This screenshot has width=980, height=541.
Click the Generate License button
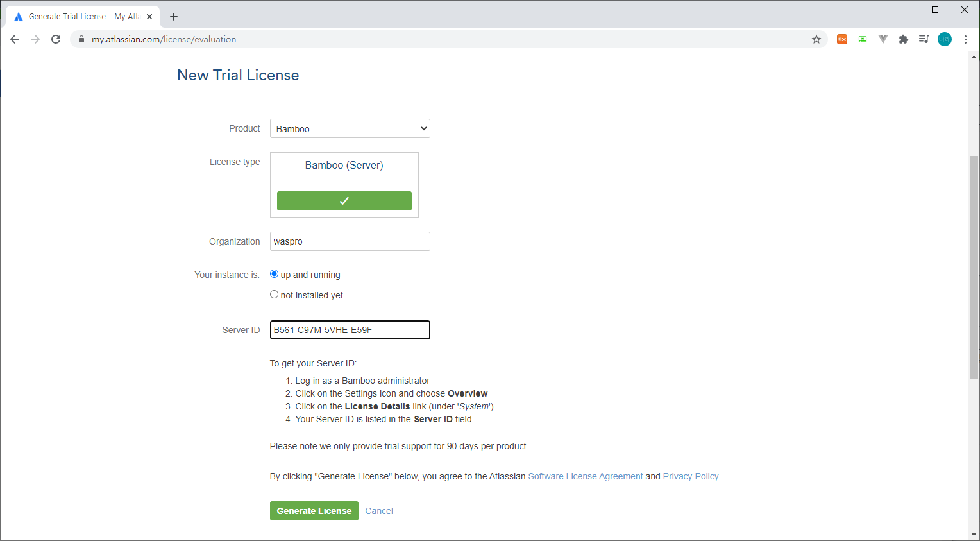(x=314, y=511)
